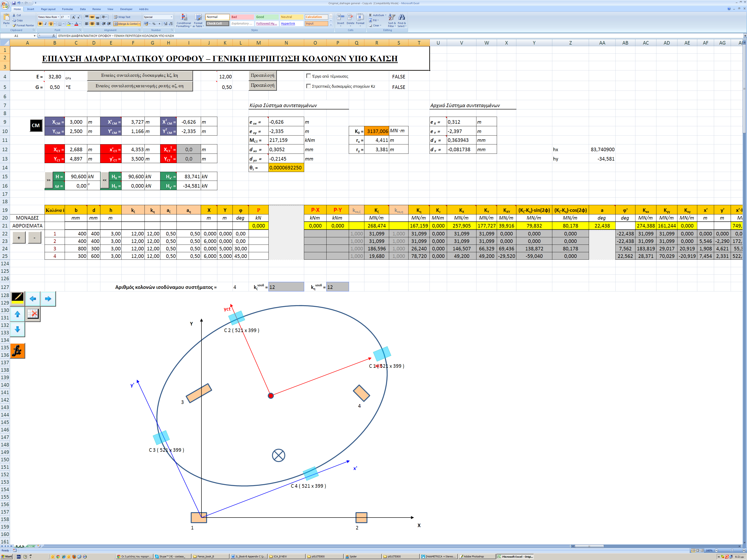The height and width of the screenshot is (560, 747).
Task: Toggle Bold formatting in ribbon
Action: pyautogui.click(x=41, y=24)
